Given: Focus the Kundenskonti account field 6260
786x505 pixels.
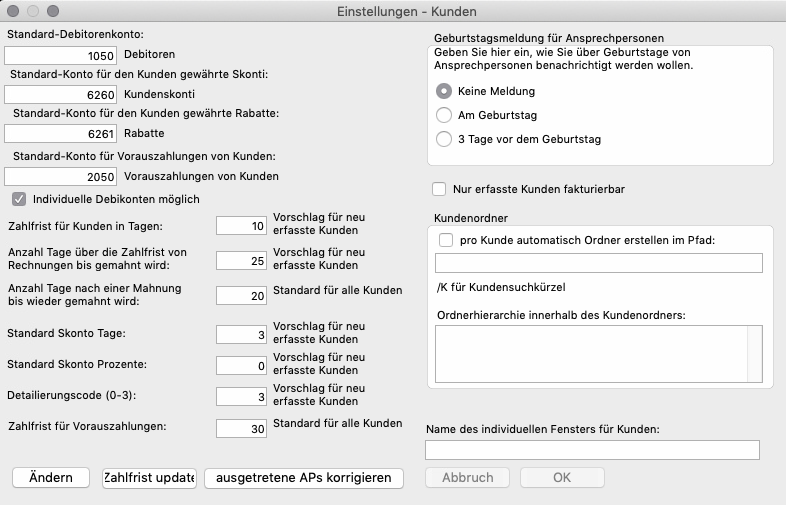Looking at the screenshot, I should tap(61, 95).
